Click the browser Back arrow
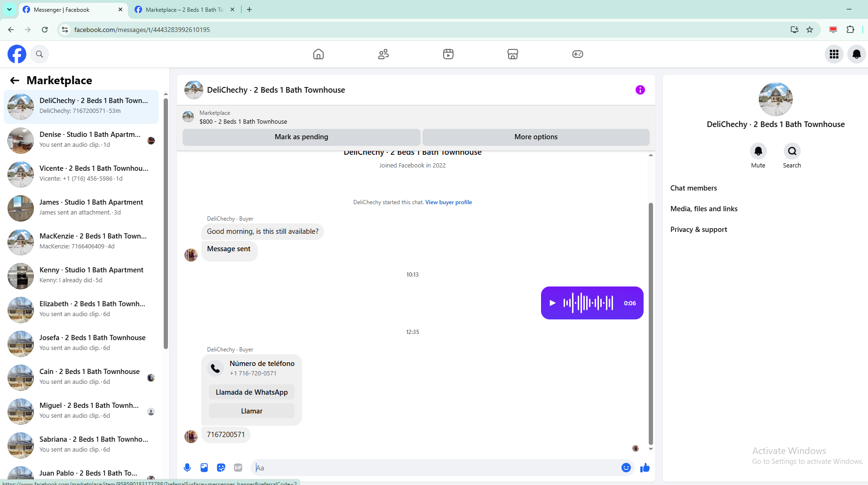Viewport: 868px width, 485px height. pyautogui.click(x=11, y=30)
